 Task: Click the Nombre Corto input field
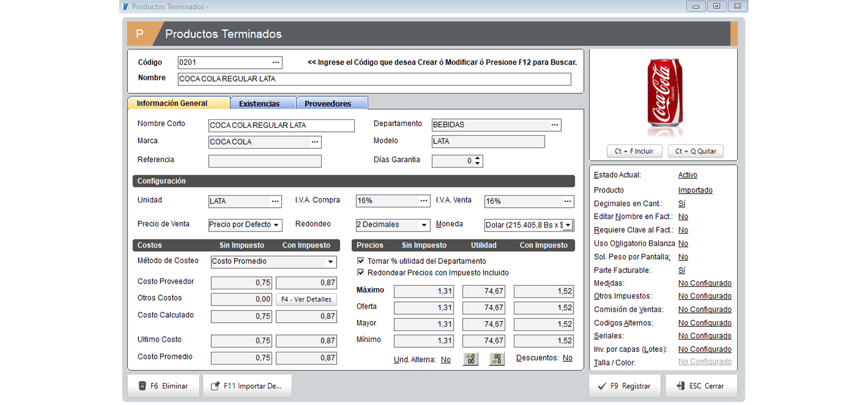(281, 126)
